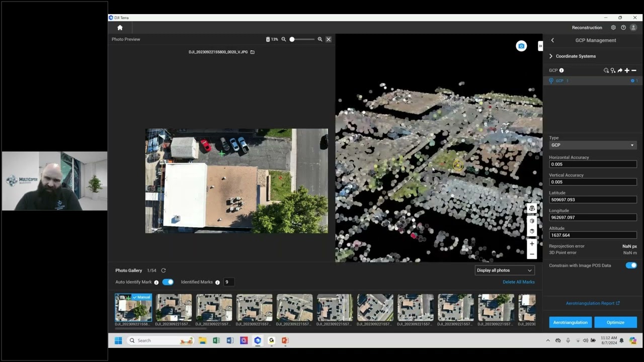Toggle Constrain with Image POS Data switch
Screen dimensions: 644x362
(x=631, y=265)
